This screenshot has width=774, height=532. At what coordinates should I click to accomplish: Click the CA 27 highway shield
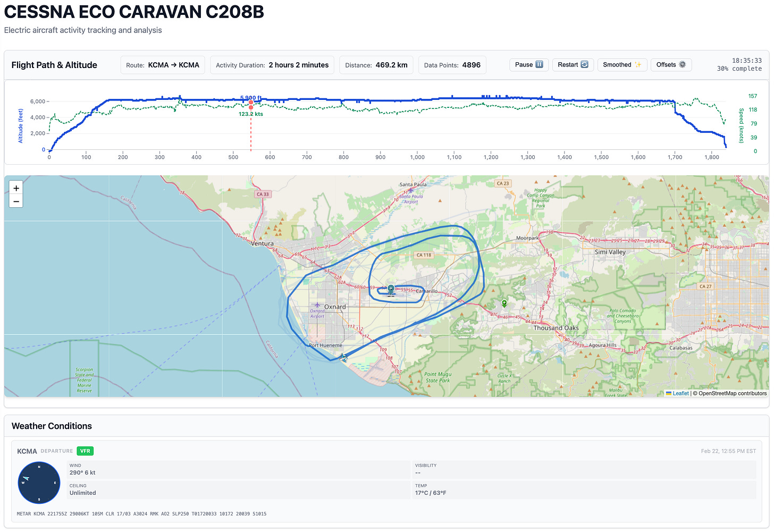[x=705, y=286]
